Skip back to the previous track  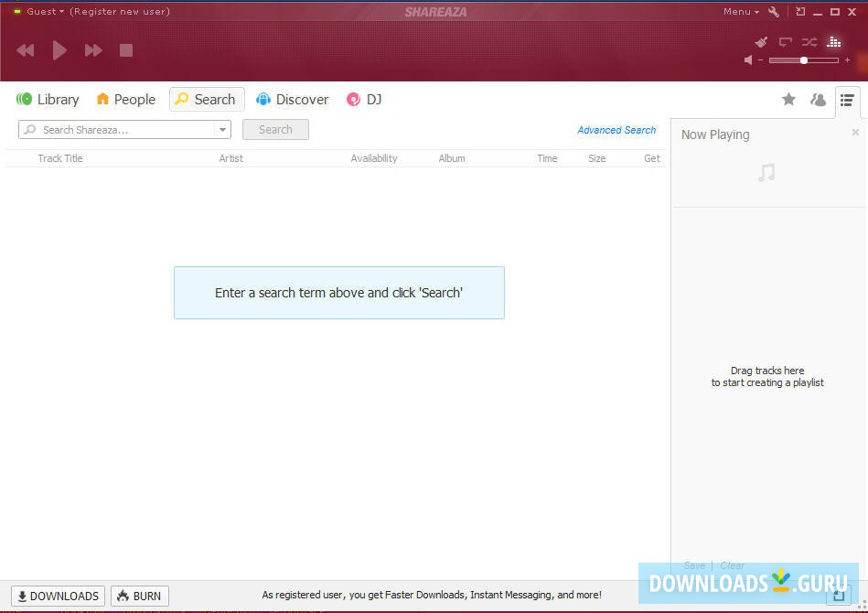[x=26, y=51]
